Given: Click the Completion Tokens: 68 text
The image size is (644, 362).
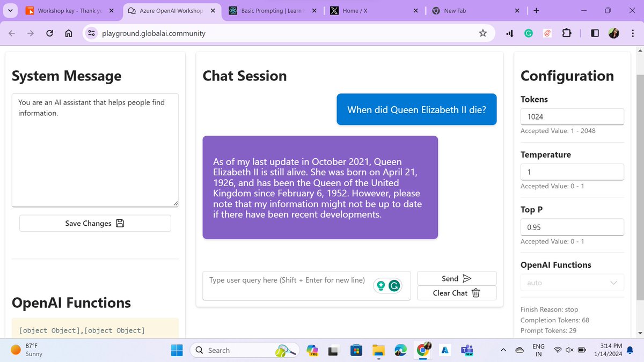Looking at the screenshot, I should click(555, 320).
